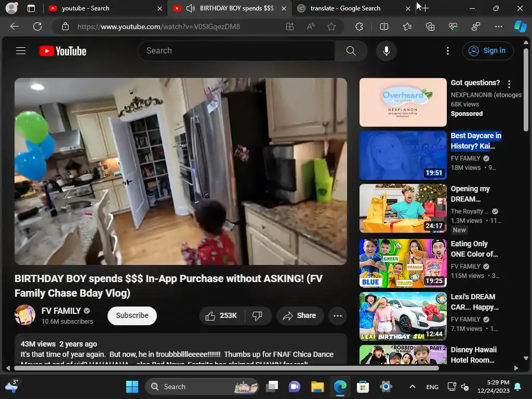Click the browser address bar URL

tap(158, 26)
